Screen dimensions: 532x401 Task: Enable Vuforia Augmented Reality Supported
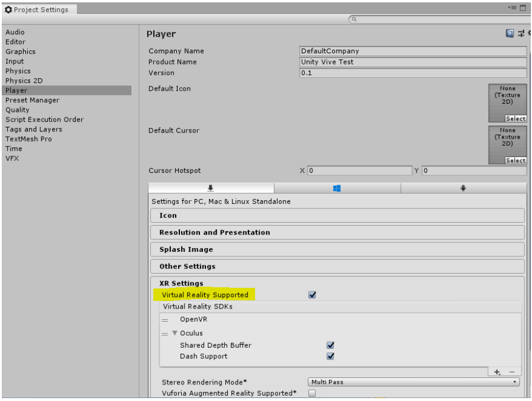(312, 393)
